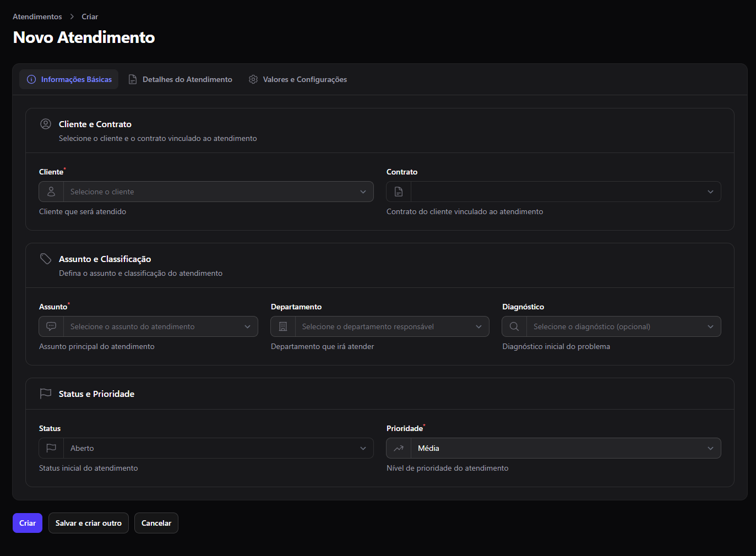The width and height of the screenshot is (756, 556).
Task: Click the document icon in the Contrato field
Action: [x=399, y=192]
